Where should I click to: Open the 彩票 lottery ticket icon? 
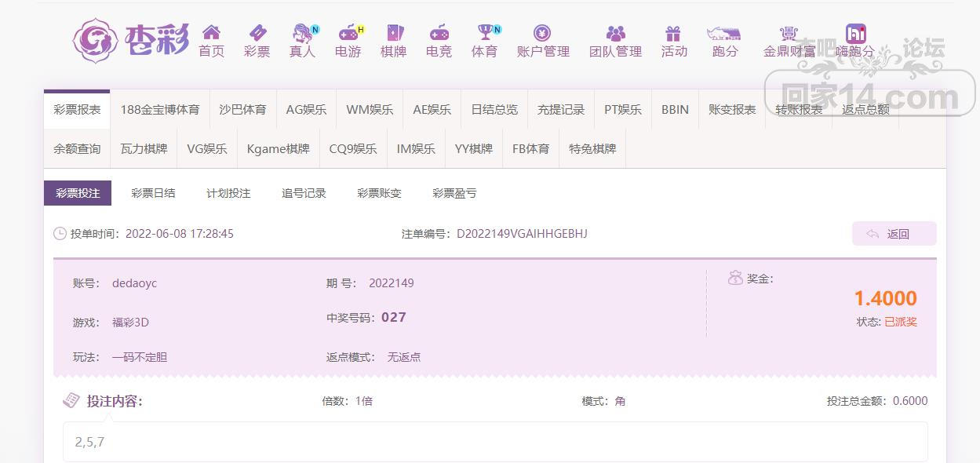[257, 33]
